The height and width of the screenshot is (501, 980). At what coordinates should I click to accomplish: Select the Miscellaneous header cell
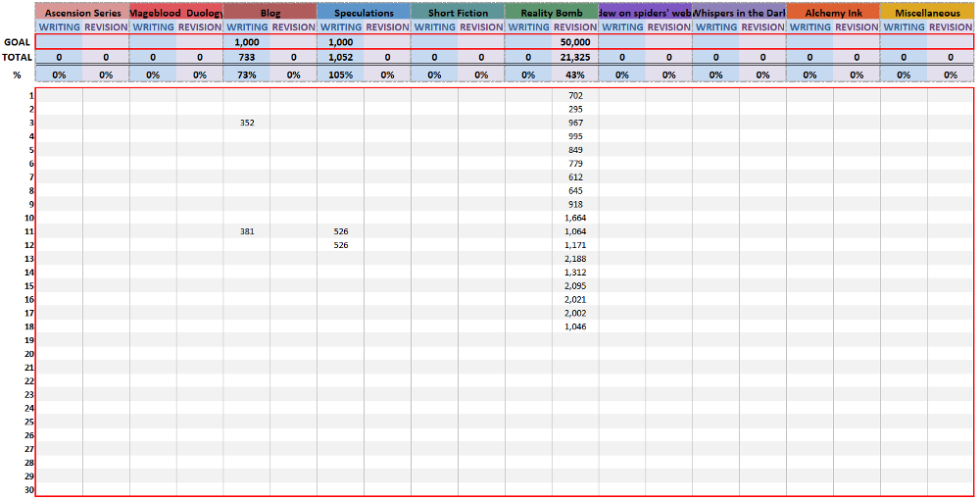(927, 13)
